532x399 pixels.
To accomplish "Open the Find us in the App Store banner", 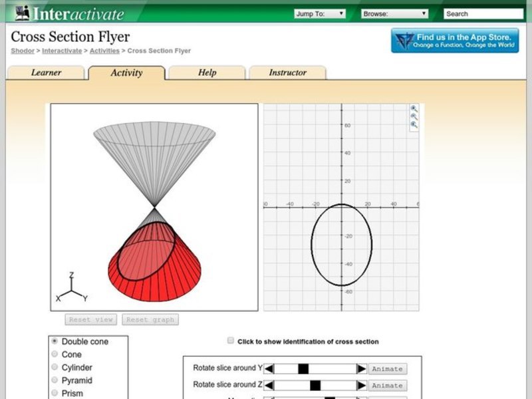I will (456, 41).
